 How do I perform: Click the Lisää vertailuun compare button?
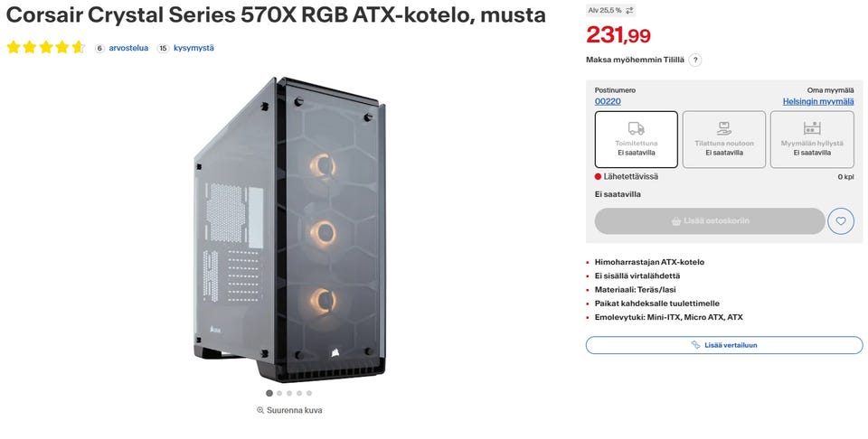pos(724,345)
